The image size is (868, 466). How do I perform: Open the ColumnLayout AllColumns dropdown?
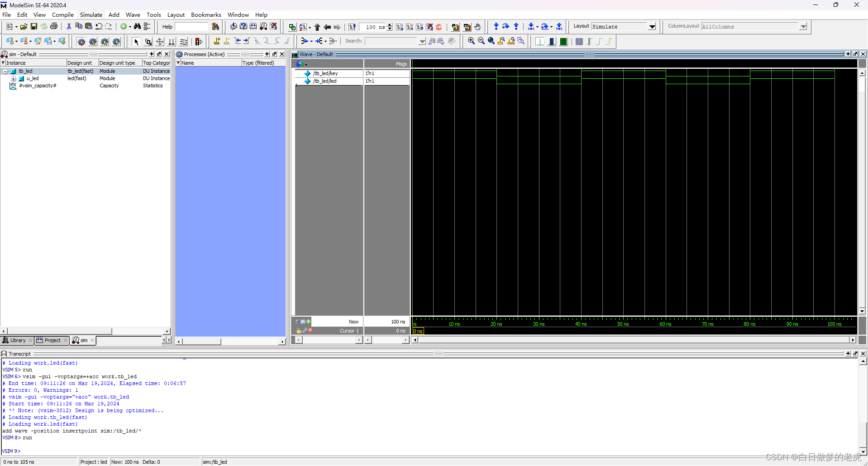803,27
